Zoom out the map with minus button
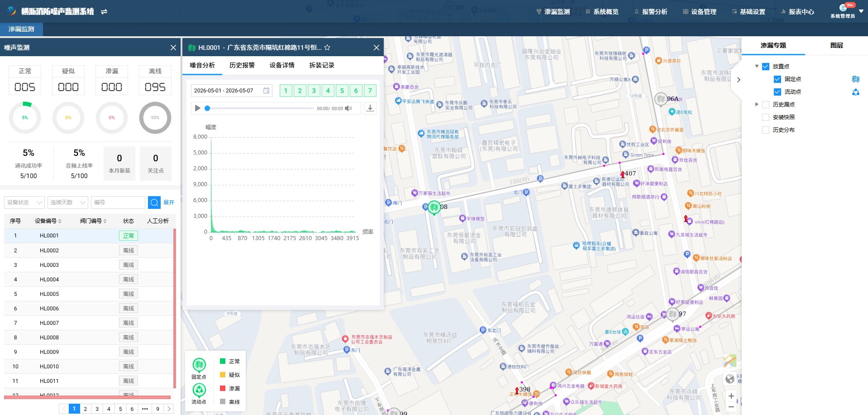The image size is (868, 415). tap(731, 407)
